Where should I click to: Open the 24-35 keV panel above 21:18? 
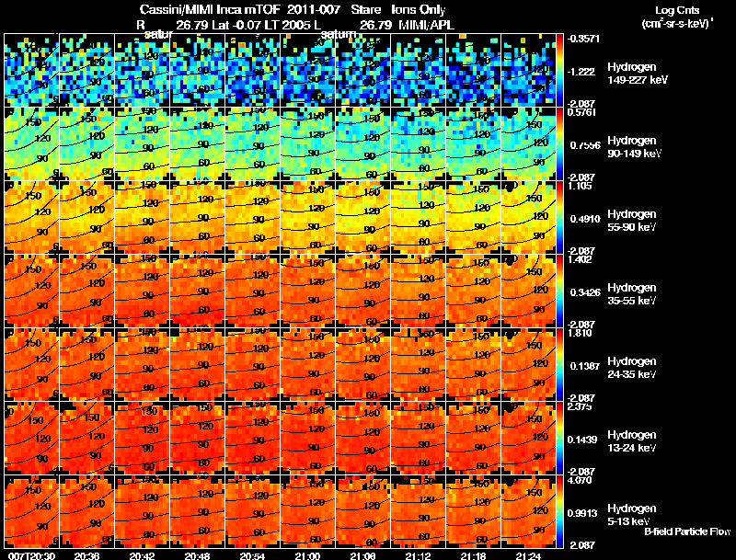tap(474, 365)
